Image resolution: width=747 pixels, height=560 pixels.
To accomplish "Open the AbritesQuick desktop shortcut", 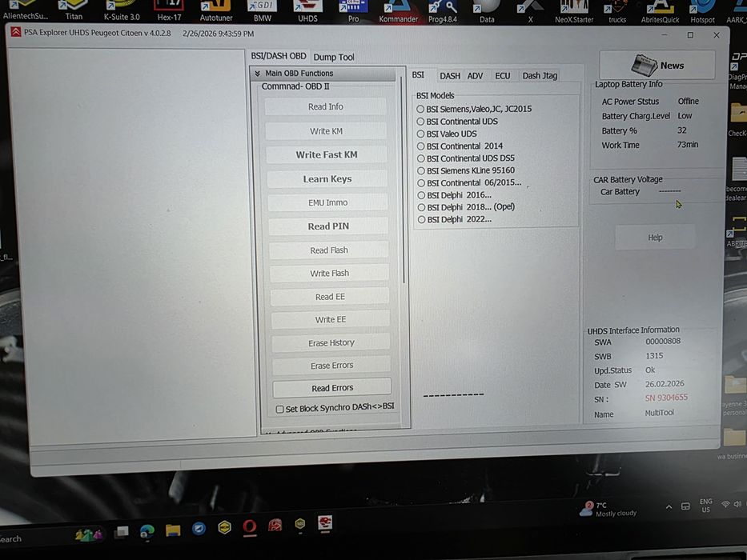I will coord(661,10).
